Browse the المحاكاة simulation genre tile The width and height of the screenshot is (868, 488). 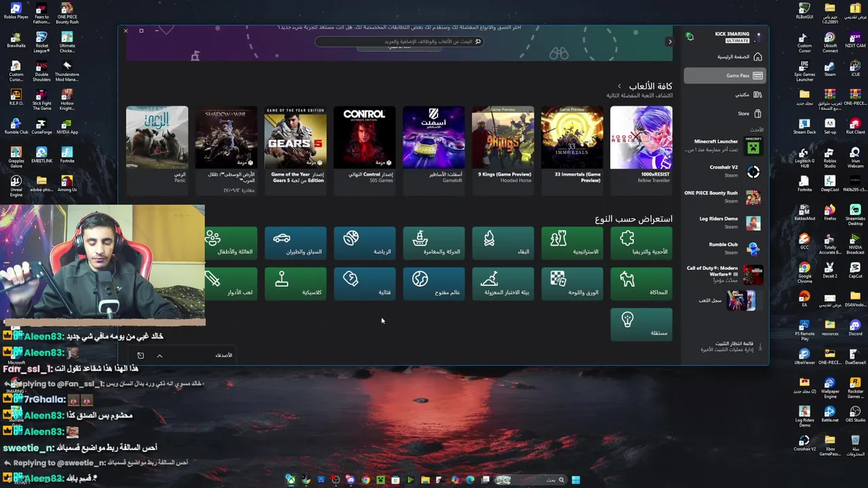pyautogui.click(x=641, y=284)
